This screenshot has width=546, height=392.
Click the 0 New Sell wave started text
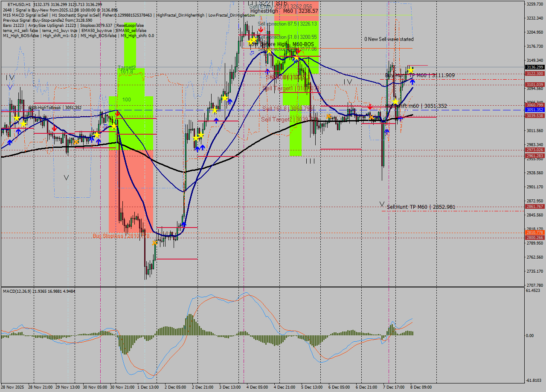389,39
